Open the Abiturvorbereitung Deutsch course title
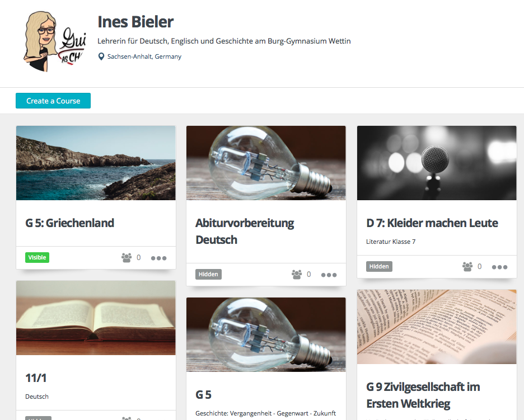The width and height of the screenshot is (524, 420). pyautogui.click(x=245, y=231)
